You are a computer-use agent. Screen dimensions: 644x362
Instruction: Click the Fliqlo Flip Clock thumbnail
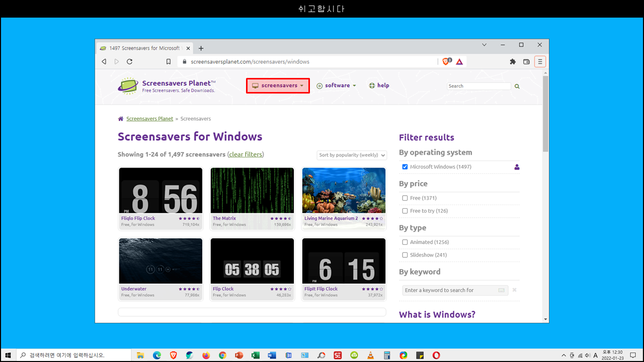(x=160, y=191)
